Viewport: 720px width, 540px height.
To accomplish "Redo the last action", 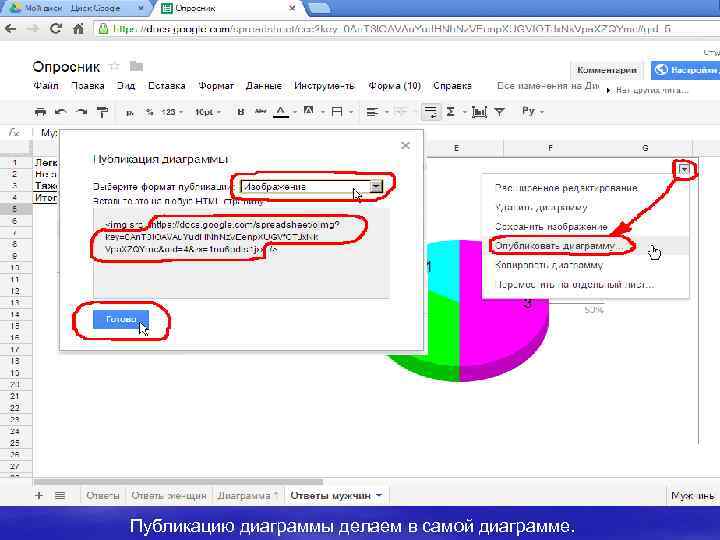I will pyautogui.click(x=82, y=112).
